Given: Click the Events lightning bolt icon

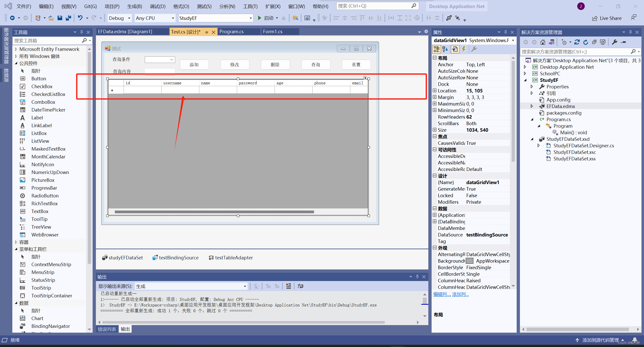Looking at the screenshot, I should click(464, 49).
